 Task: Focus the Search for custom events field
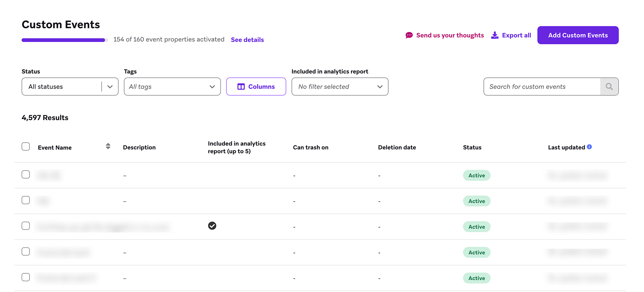click(x=542, y=87)
